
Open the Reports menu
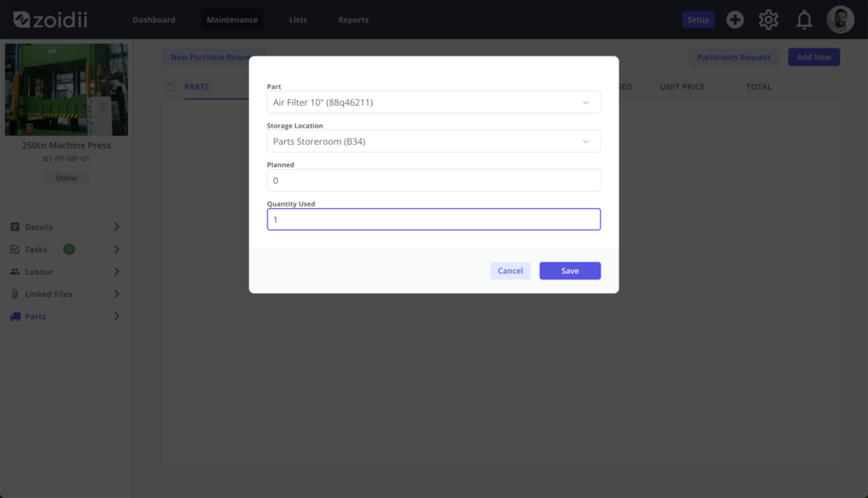[x=353, y=20]
